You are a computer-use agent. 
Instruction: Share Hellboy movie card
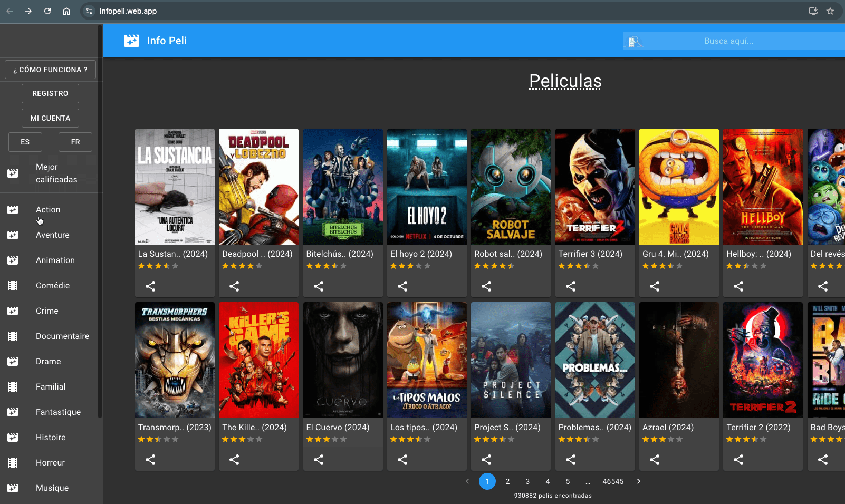738,286
